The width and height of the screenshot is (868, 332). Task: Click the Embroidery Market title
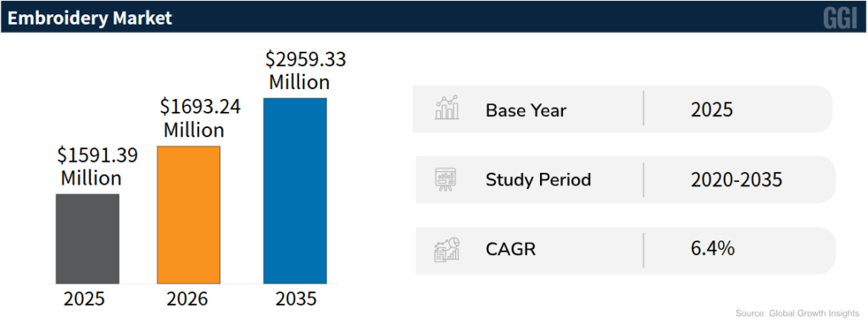click(x=90, y=19)
